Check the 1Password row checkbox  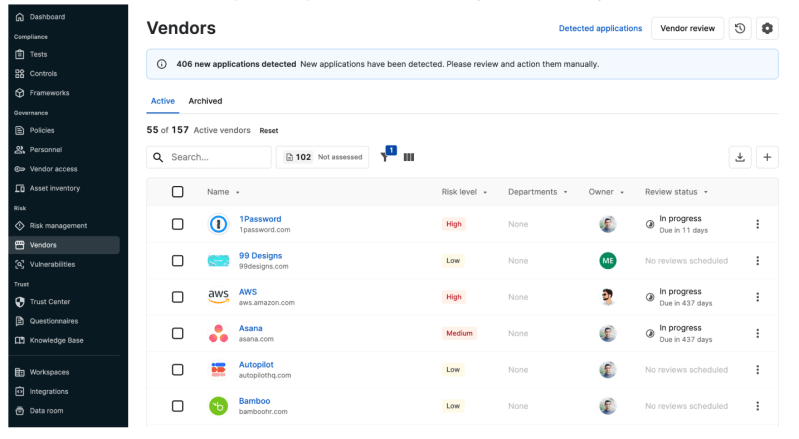point(177,224)
